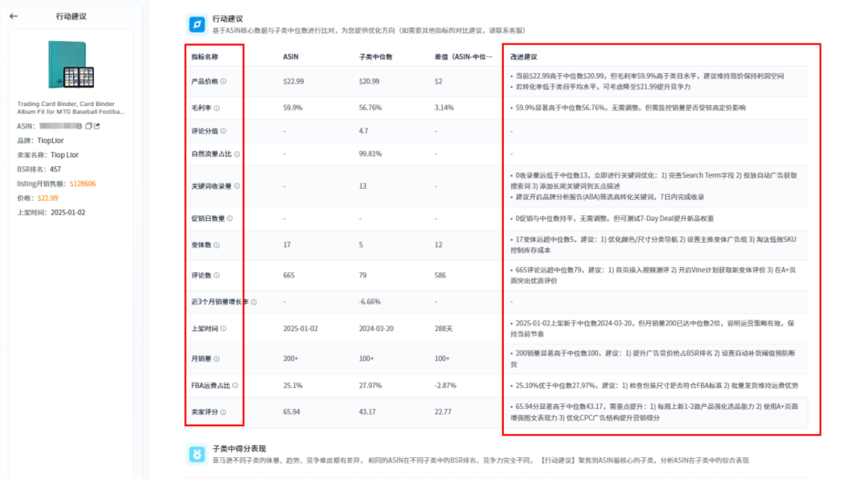Click the orange price value $22.99 in sidebar

(x=47, y=199)
